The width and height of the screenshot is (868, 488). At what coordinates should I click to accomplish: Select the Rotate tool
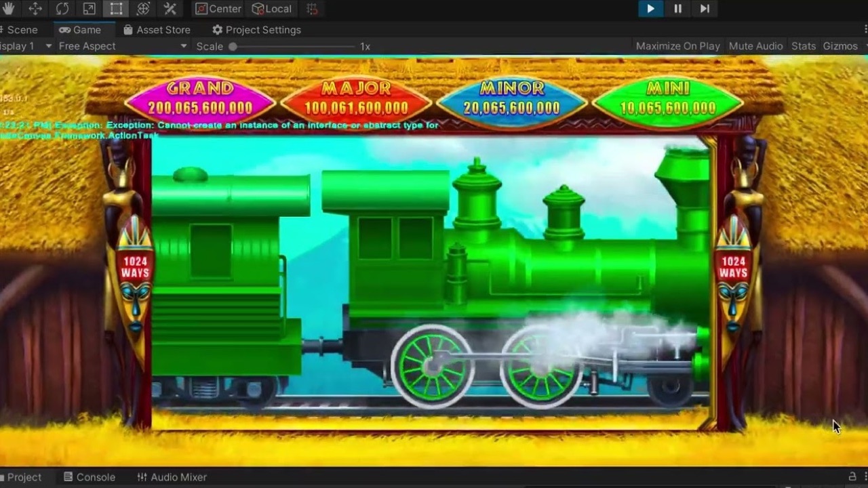[x=62, y=9]
